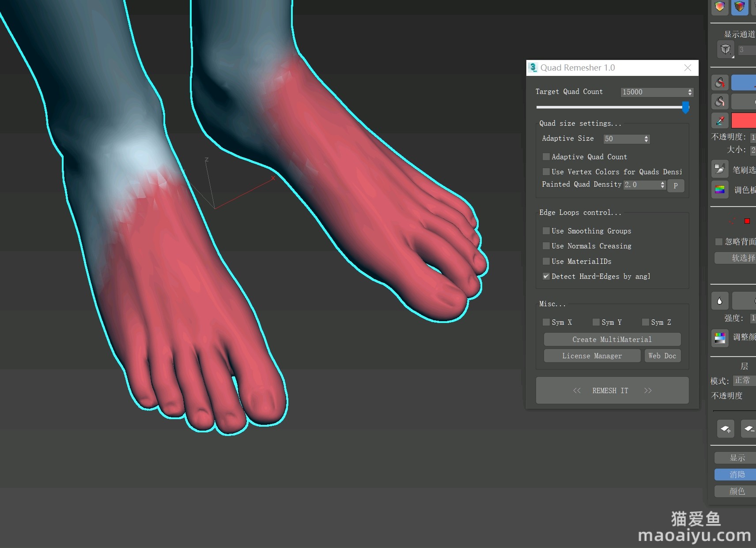
Task: Click Target Quad Count spinner arrows
Action: click(x=690, y=92)
